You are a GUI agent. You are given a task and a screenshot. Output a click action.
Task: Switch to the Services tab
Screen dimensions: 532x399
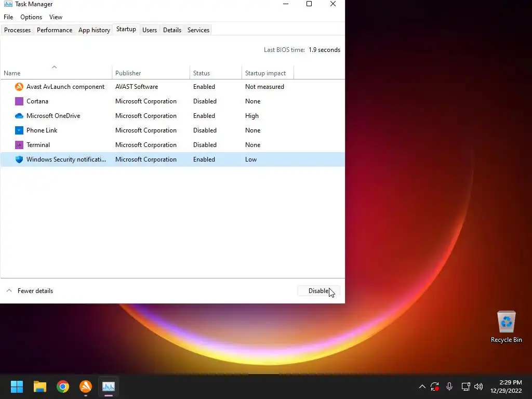click(198, 30)
